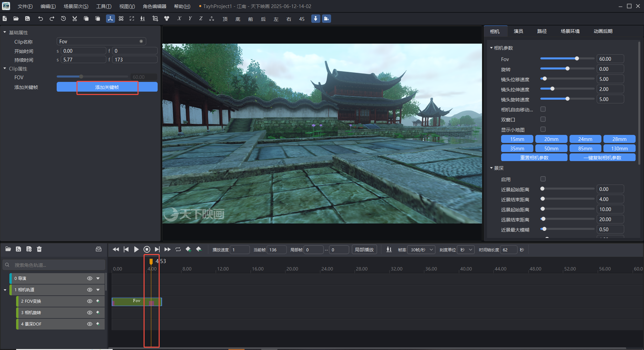Viewport: 644px width, 350px height.
Task: Collapse the 1 相机轨道 tree node
Action: point(5,290)
